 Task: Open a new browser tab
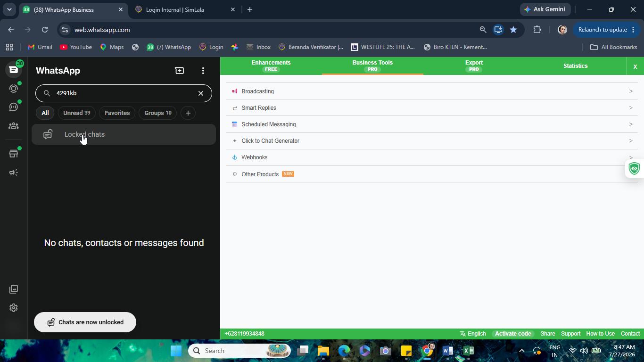250,9
